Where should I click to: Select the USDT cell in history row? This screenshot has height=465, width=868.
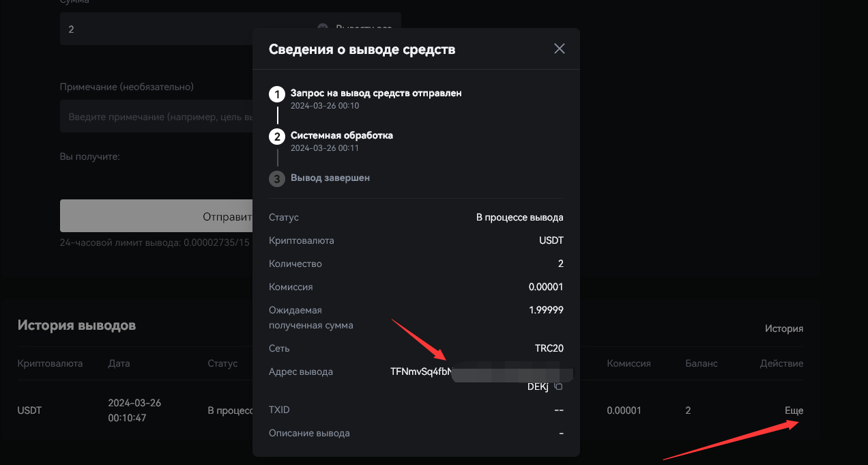coord(30,410)
